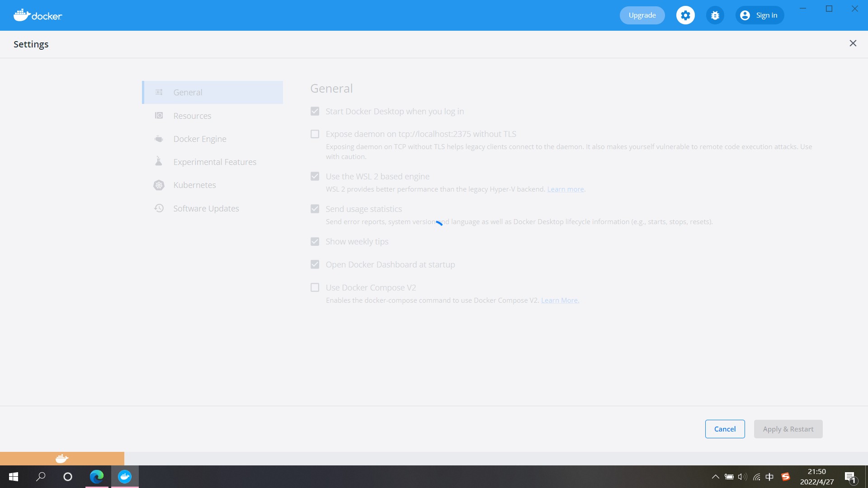This screenshot has height=488, width=868.
Task: Open settings via the gear icon
Action: [x=685, y=15]
